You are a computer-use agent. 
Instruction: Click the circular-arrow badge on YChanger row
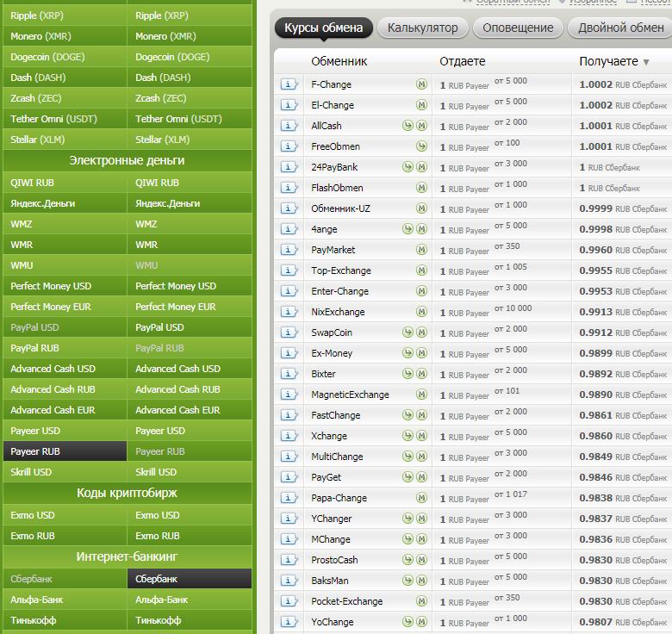pos(408,519)
